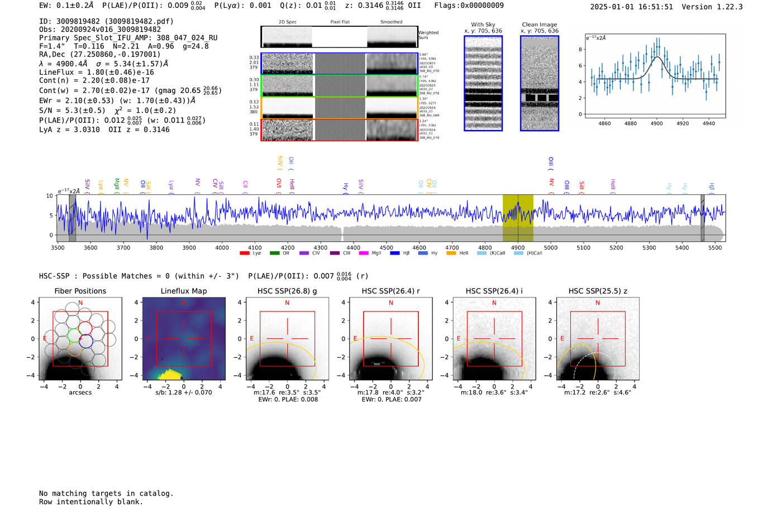Click the purple CIV legend swatch
This screenshot has width=782, height=532.
[304, 253]
